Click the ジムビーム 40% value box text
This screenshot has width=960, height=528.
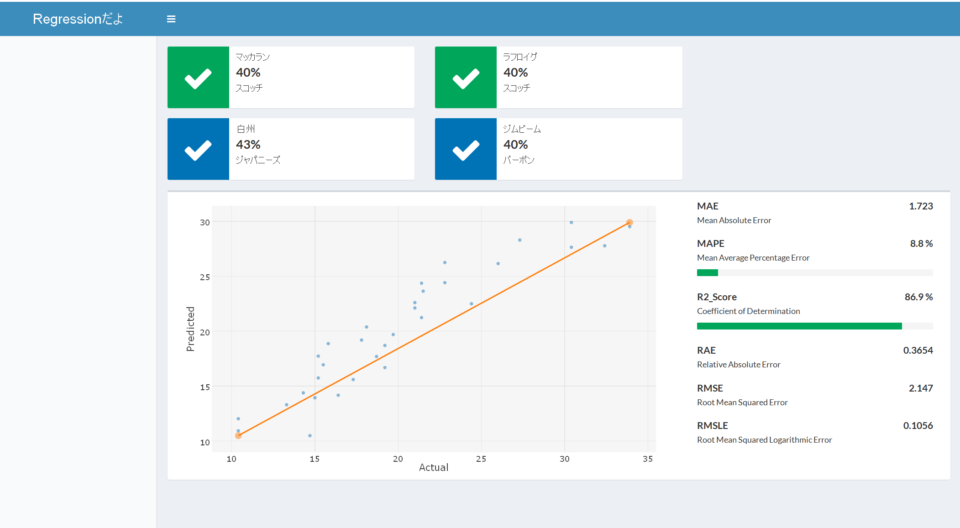[515, 145]
